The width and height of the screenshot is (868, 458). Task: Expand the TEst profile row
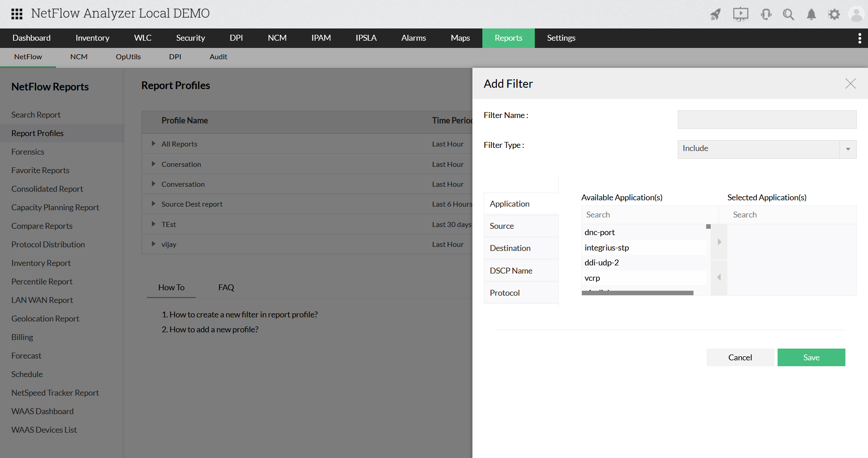point(154,224)
